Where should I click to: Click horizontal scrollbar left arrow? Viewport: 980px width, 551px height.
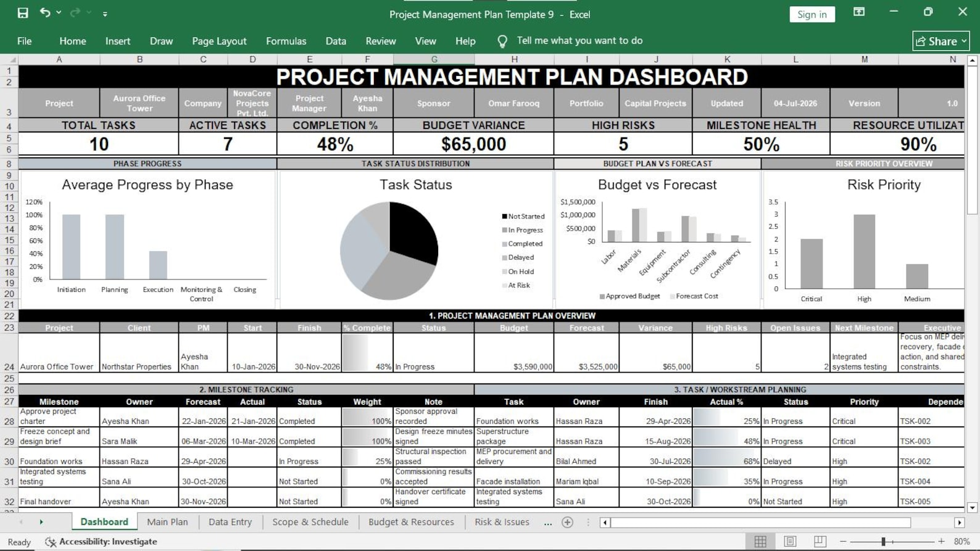click(605, 523)
